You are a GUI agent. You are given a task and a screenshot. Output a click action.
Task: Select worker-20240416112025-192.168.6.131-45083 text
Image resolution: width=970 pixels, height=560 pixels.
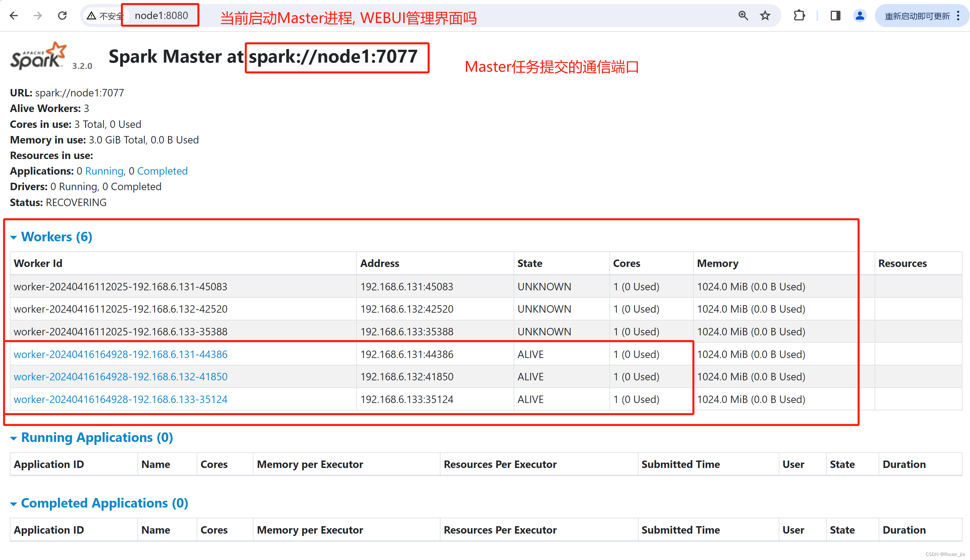click(121, 287)
